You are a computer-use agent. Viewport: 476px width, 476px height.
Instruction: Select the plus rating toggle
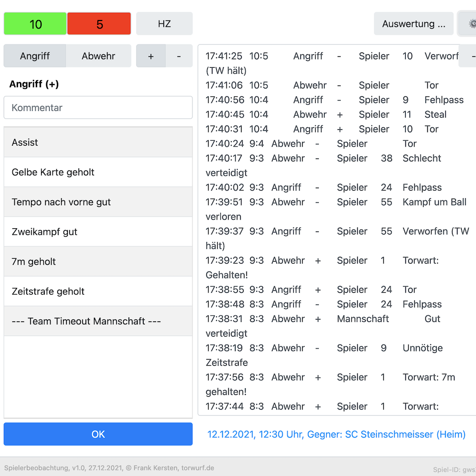(151, 56)
